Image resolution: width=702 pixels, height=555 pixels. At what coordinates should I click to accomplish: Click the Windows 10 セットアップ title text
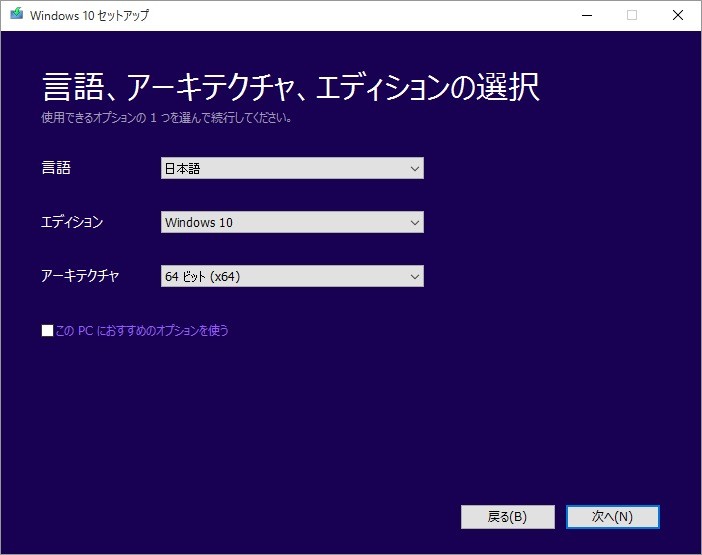tap(90, 15)
